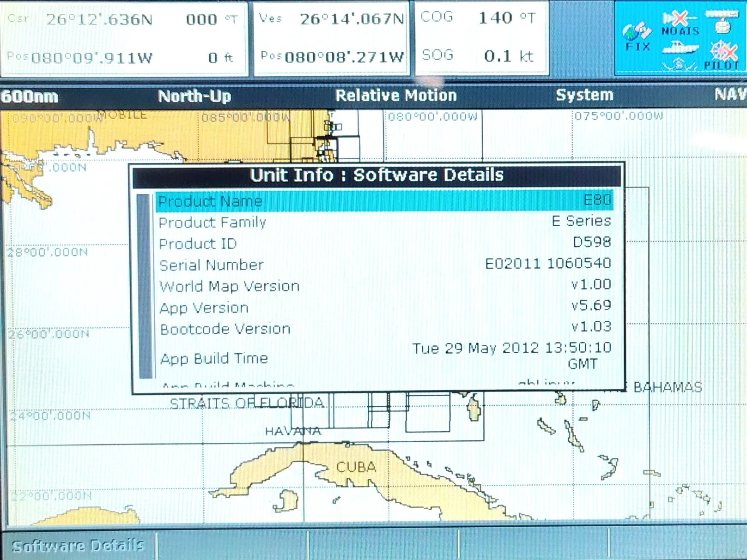Select the NAV label in status bar
747x560 pixels.
[730, 94]
